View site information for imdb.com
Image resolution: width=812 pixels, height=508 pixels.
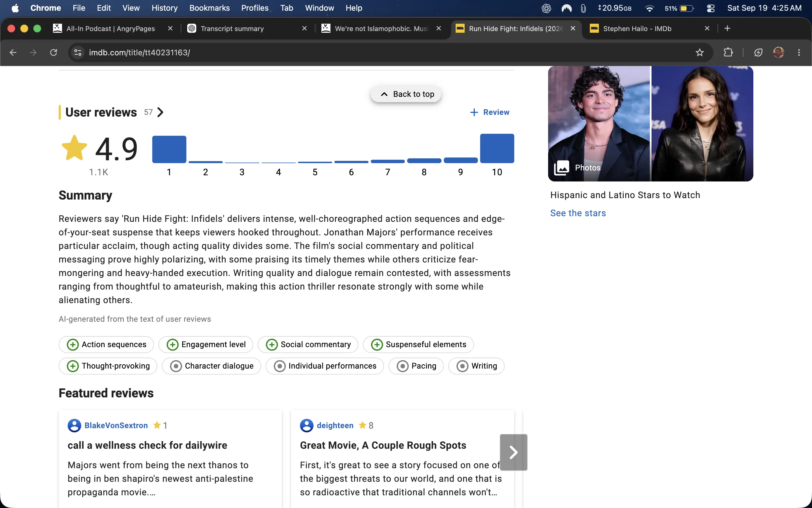(78, 52)
